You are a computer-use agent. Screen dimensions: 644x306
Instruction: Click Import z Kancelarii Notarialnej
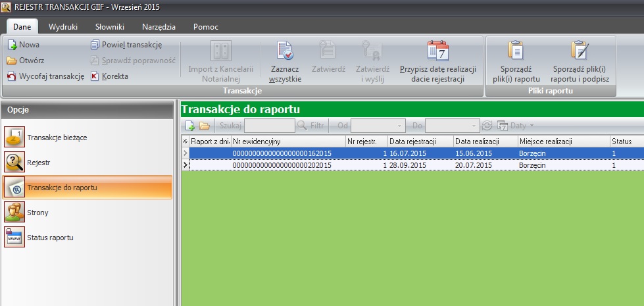pos(221,62)
